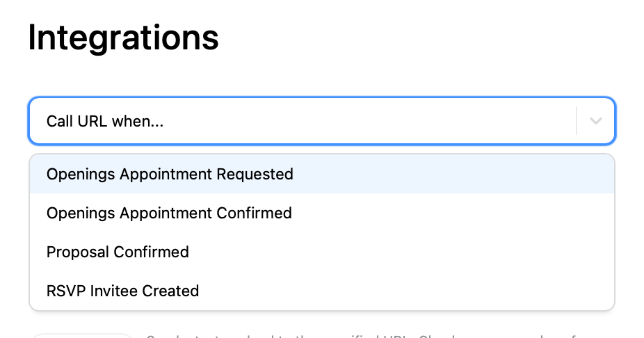Image resolution: width=644 pixels, height=338 pixels.
Task: Click the "Integrations" page heading
Action: click(x=123, y=38)
